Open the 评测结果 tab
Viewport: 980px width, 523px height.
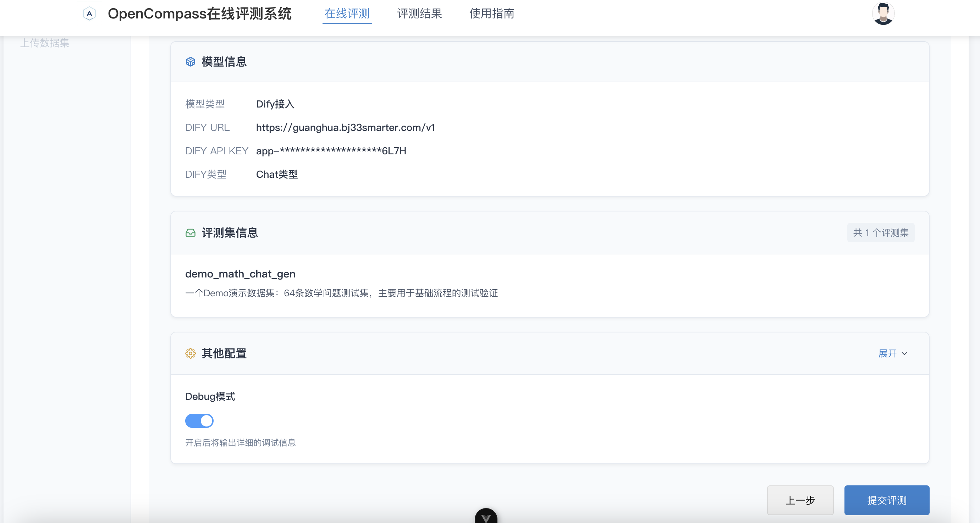pyautogui.click(x=419, y=14)
